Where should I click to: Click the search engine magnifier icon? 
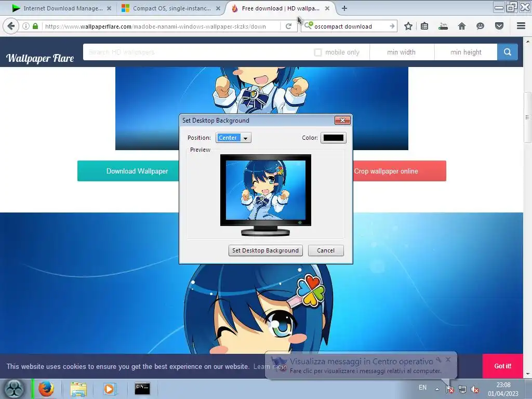[x=308, y=26]
